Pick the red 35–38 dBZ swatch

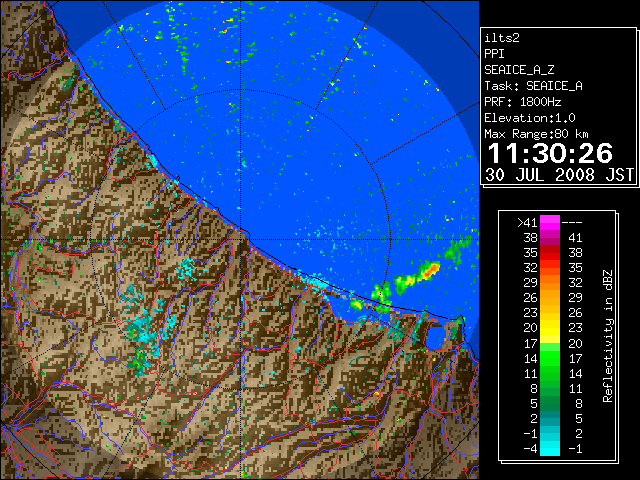point(550,253)
